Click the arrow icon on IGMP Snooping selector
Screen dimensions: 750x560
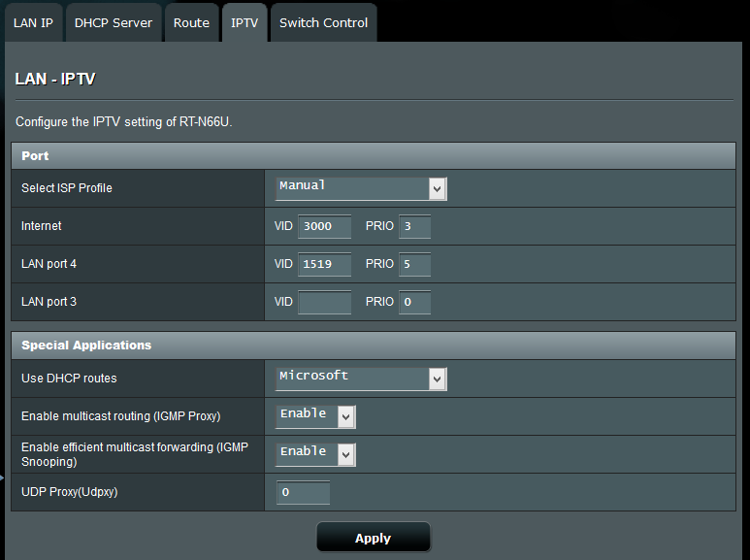pos(346,455)
